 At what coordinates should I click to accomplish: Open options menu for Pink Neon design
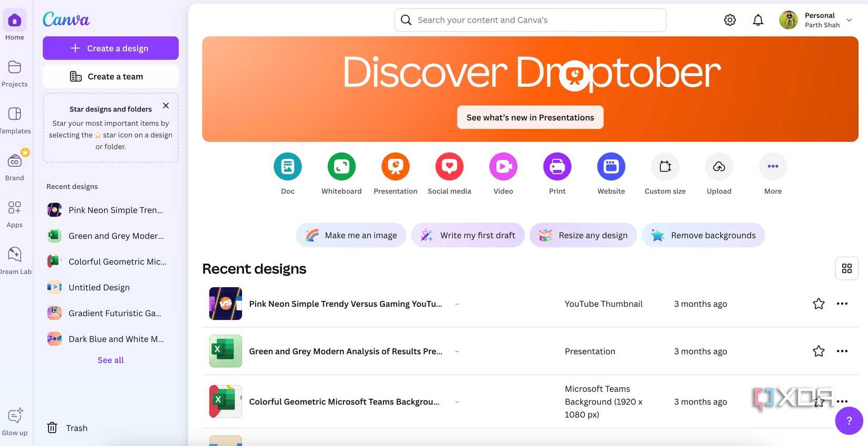[x=842, y=304]
